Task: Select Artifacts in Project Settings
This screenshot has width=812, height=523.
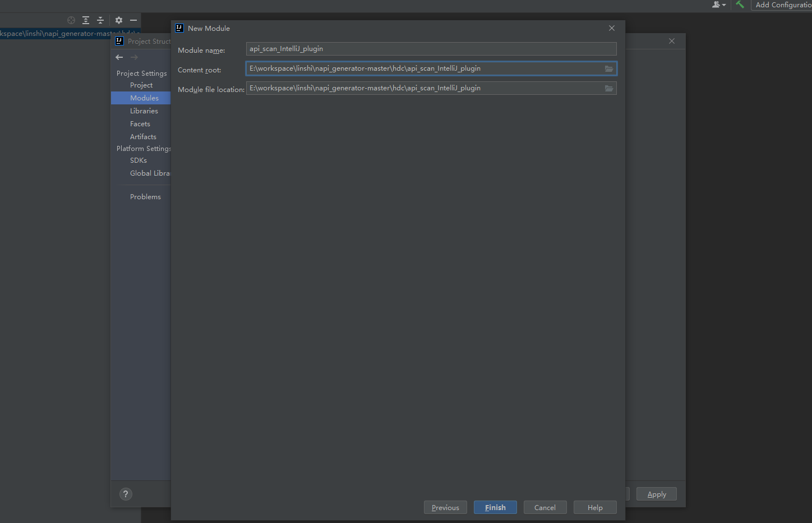Action: pyautogui.click(x=143, y=137)
